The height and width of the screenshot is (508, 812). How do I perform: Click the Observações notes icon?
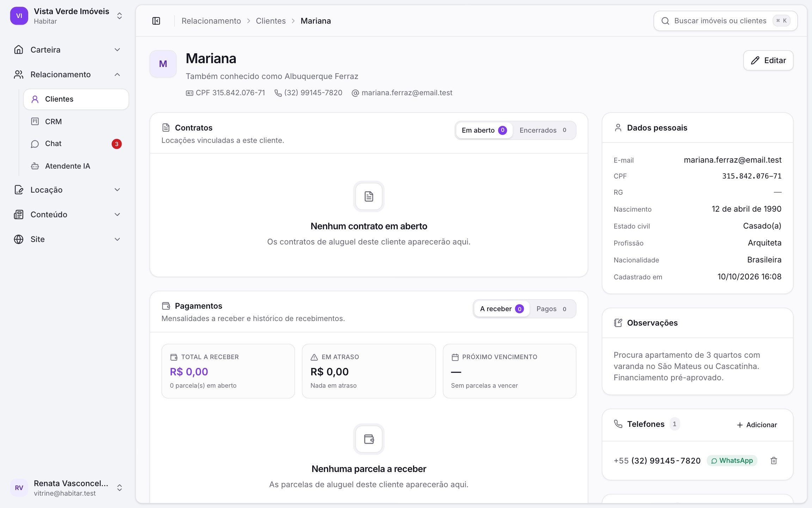(x=618, y=323)
